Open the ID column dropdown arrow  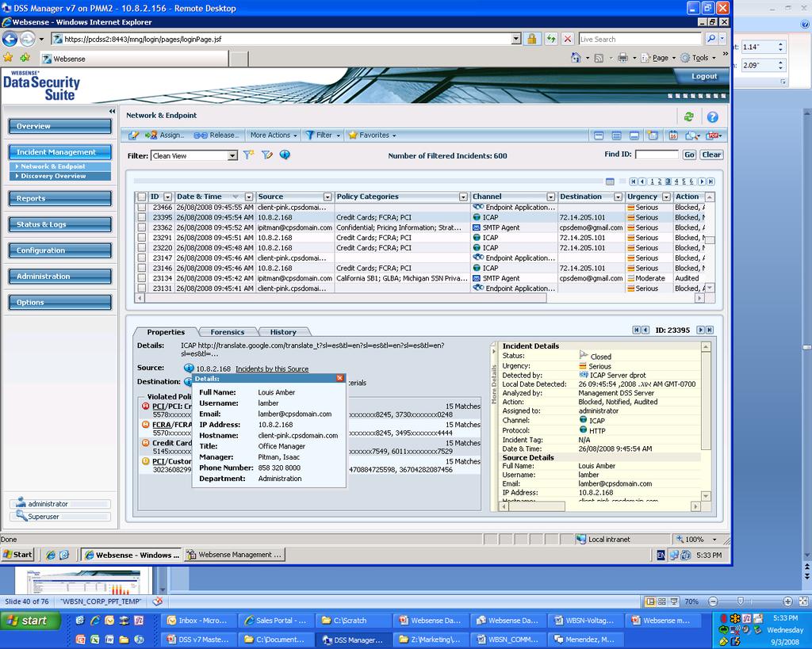point(167,197)
